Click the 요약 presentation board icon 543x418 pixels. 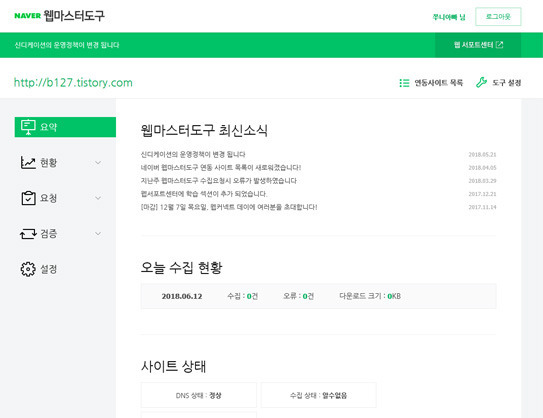point(28,127)
